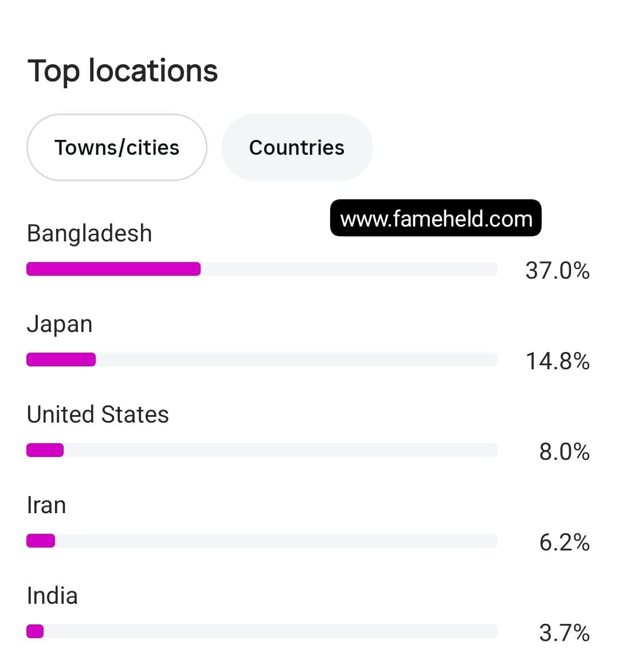This screenshot has height=672, width=618.
Task: Click the Iran magenta progress bar
Action: [41, 541]
